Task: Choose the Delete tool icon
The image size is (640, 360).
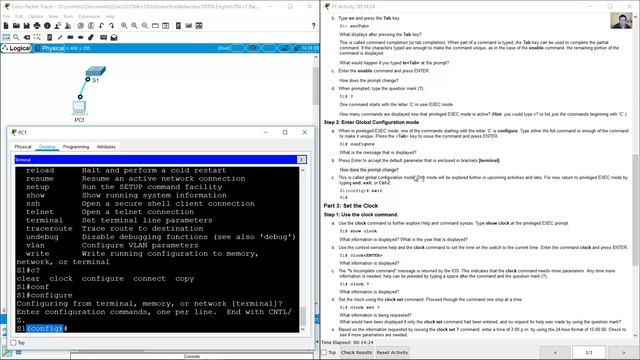Action: pos(27,37)
